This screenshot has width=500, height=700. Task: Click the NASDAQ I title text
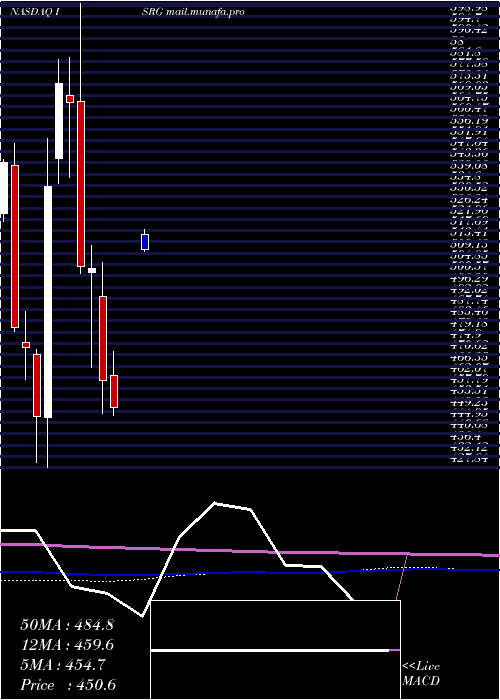click(x=35, y=12)
